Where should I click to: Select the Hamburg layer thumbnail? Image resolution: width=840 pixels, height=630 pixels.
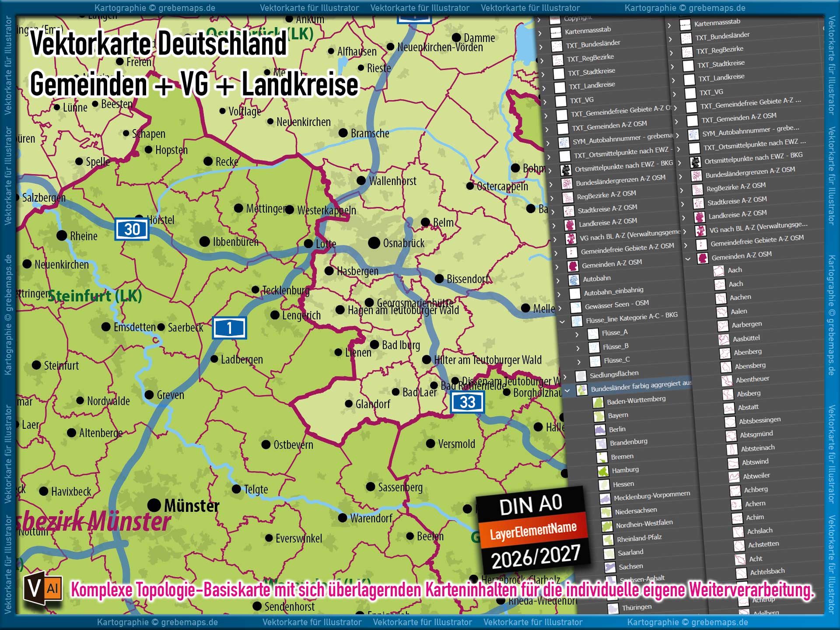tap(603, 471)
